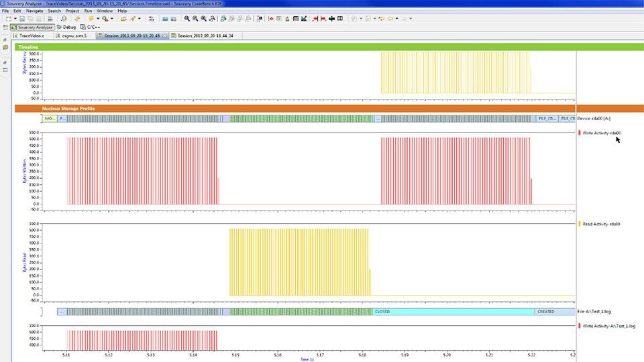Viewport: 644px width, 362px height.
Task: Click the fourth magnifier zoom icon
Action: (212, 19)
